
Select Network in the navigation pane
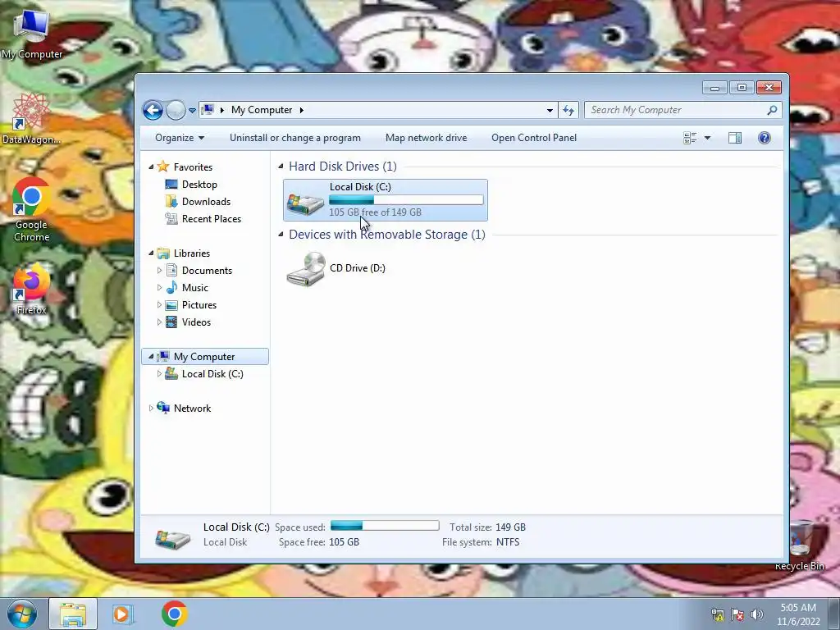(192, 409)
